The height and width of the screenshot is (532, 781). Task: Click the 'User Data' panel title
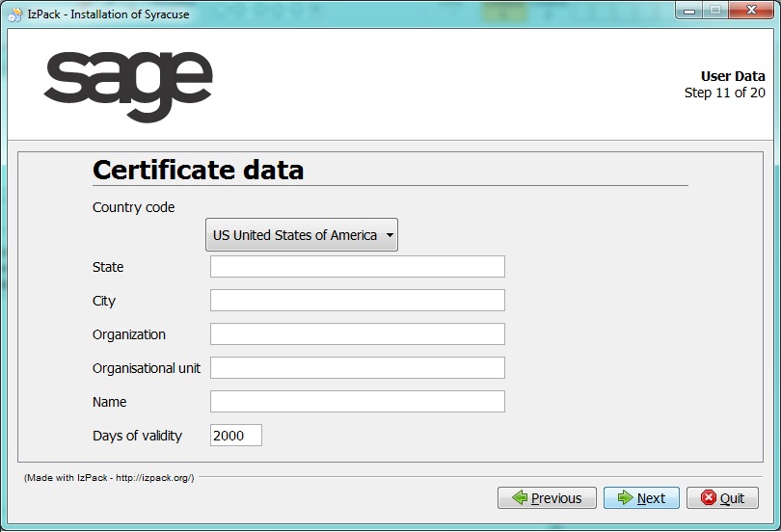732,76
